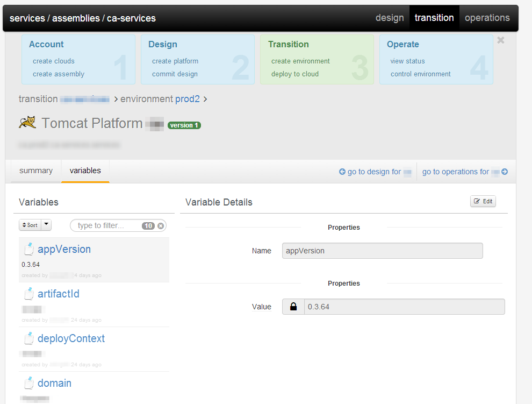Image resolution: width=532 pixels, height=404 pixels.
Task: Click the appVersion variable file icon
Action: click(x=29, y=249)
